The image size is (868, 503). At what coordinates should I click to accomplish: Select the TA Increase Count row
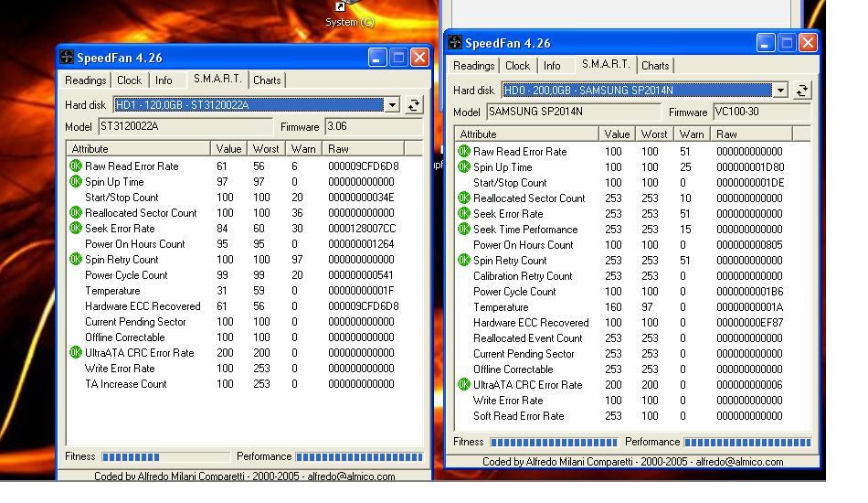(244, 384)
